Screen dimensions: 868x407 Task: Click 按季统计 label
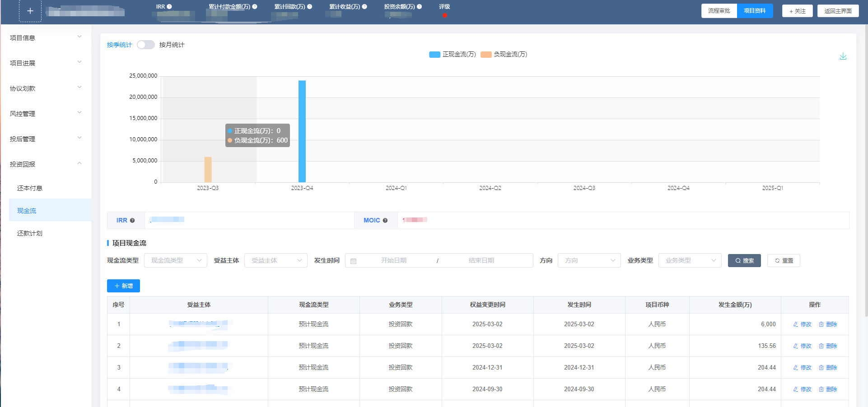click(x=120, y=45)
